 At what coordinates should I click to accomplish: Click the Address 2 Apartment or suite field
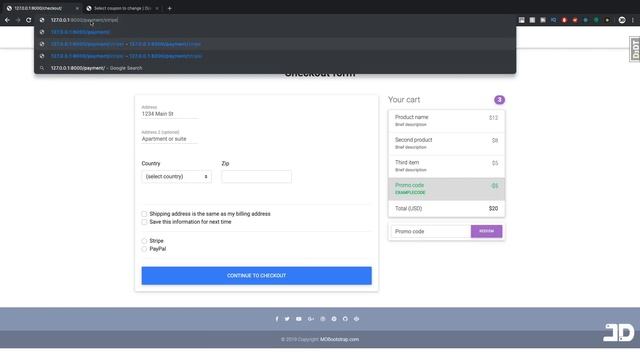coord(169,139)
